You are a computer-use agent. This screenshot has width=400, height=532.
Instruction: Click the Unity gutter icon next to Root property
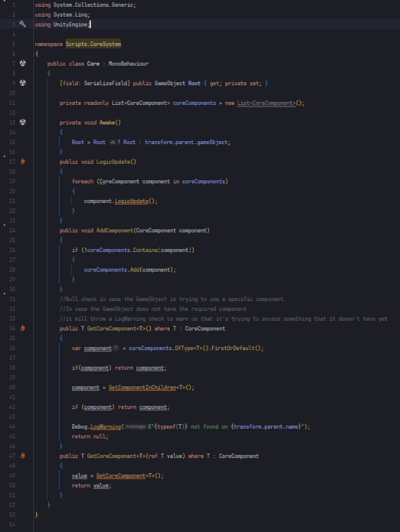pos(23,83)
